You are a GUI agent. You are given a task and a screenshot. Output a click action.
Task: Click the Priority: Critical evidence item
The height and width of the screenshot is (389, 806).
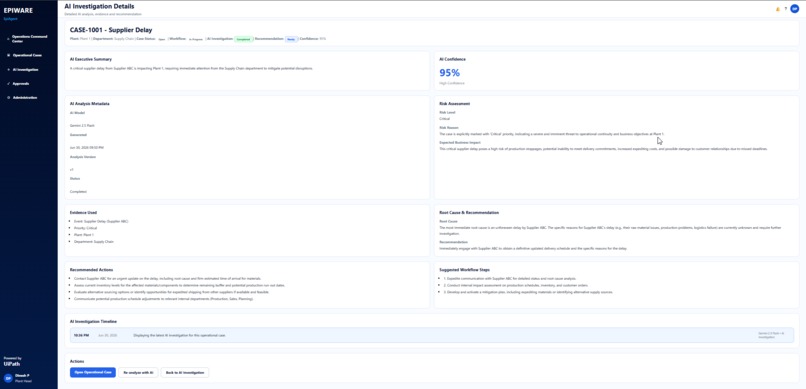pyautogui.click(x=86, y=228)
